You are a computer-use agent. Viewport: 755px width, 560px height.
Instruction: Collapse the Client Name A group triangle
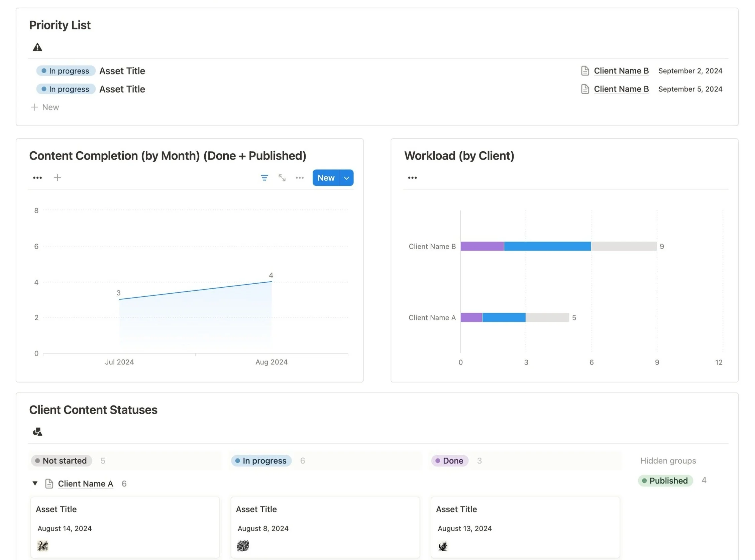tap(35, 483)
